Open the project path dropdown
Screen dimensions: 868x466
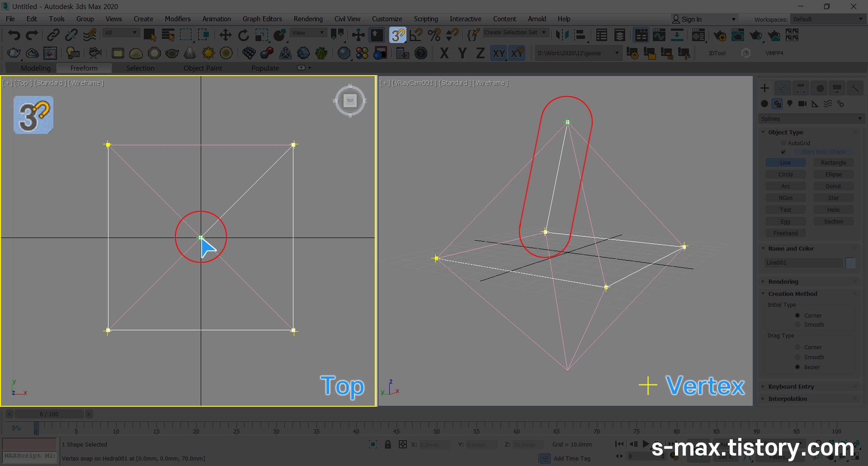(578, 53)
